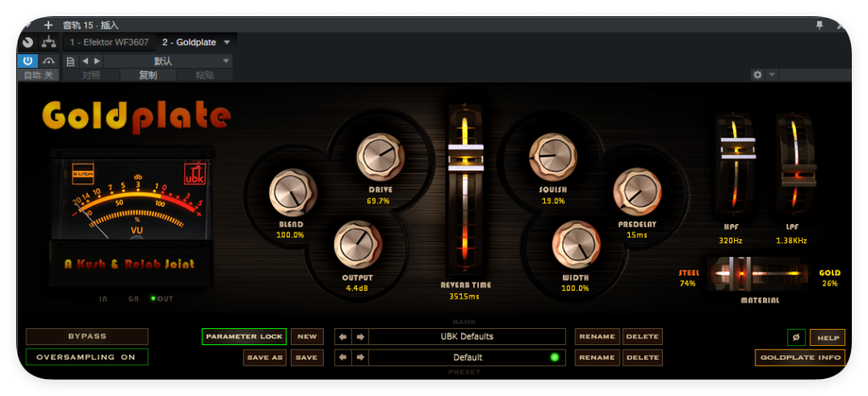This screenshot has width=868, height=396.
Task: Toggle the phase invert Ø button
Action: [796, 337]
